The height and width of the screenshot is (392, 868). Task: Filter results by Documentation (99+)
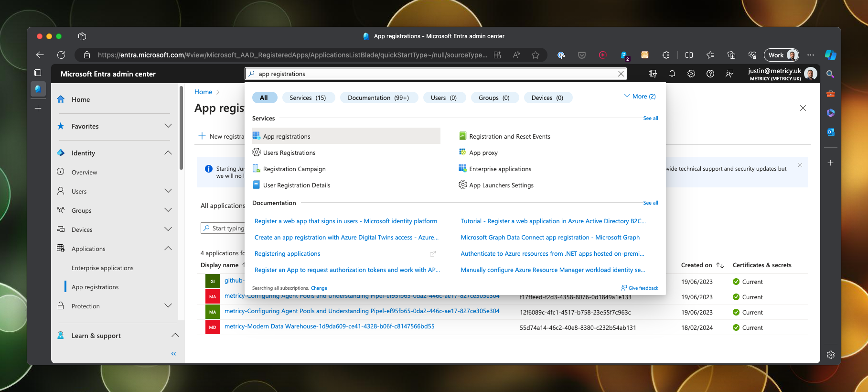378,98
